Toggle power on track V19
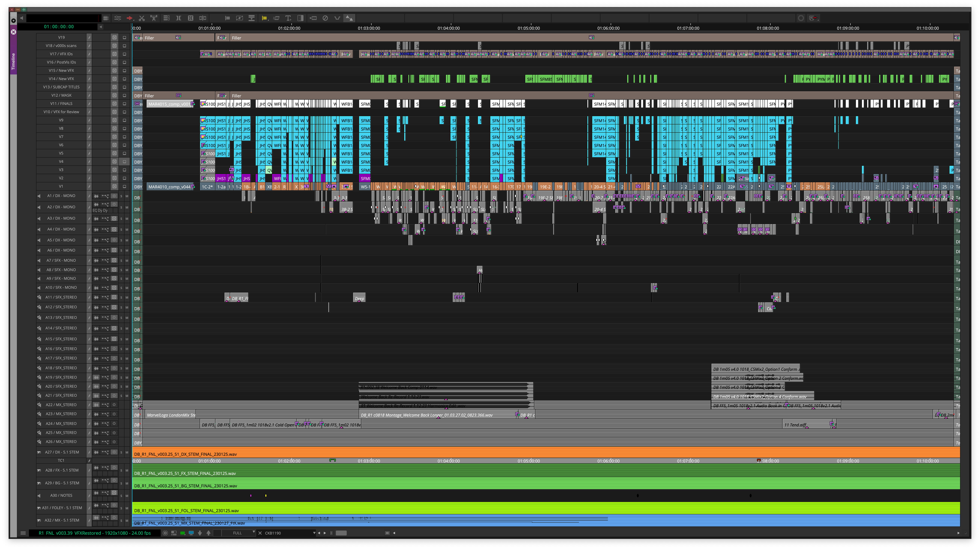980x549 pixels. [114, 37]
